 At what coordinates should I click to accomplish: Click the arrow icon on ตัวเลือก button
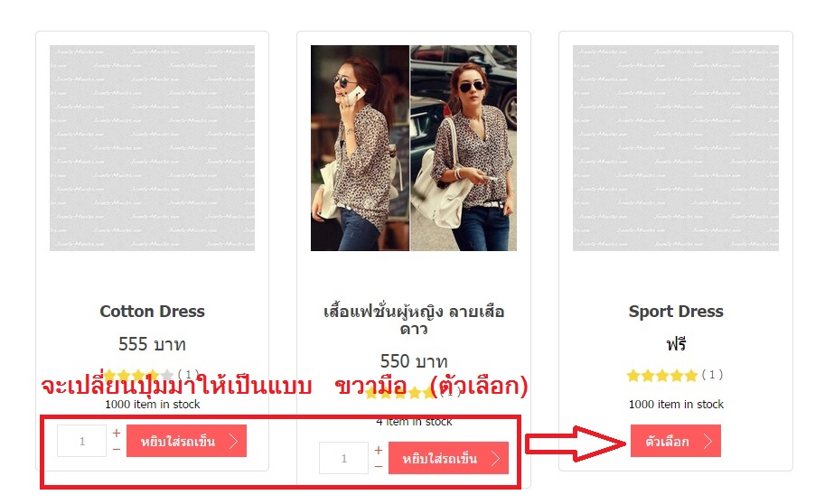click(707, 441)
